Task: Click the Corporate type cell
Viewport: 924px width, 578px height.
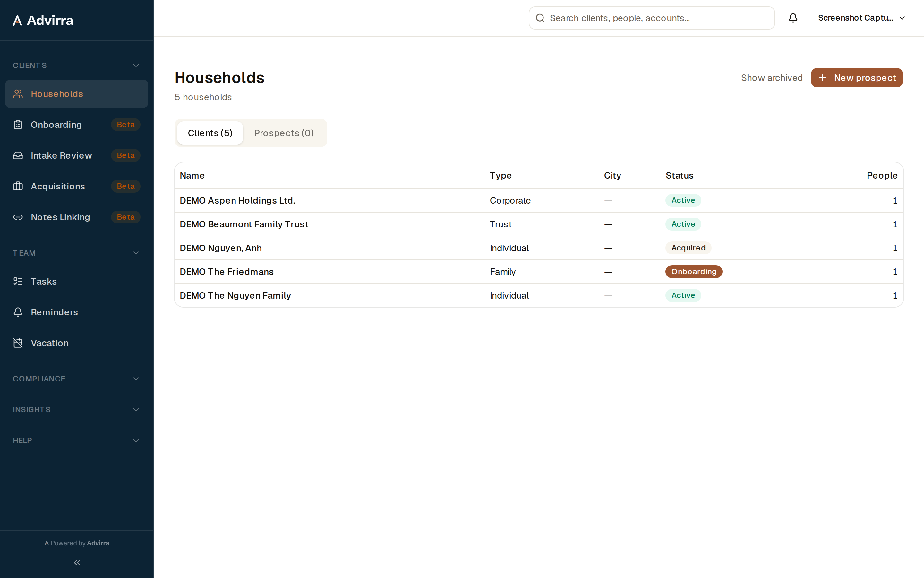Action: click(x=510, y=200)
